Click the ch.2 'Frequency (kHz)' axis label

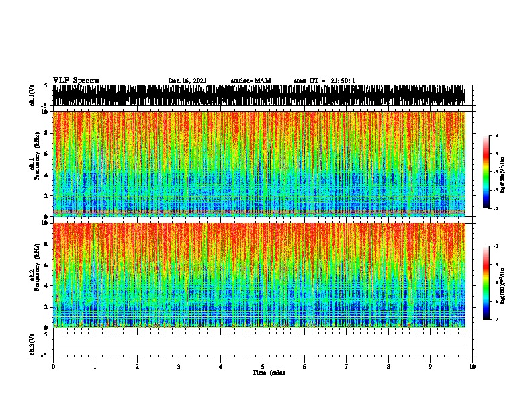point(37,267)
